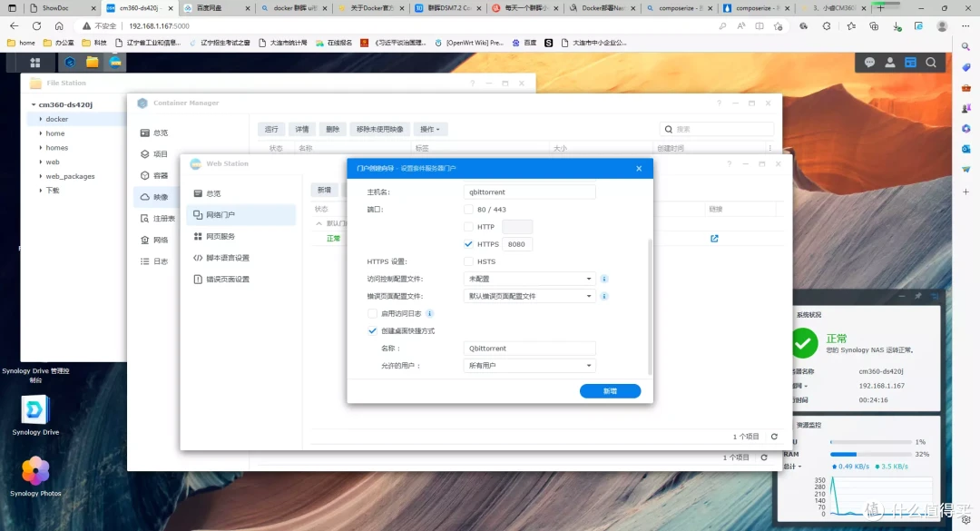Refresh Web Station portal list
The height and width of the screenshot is (531, 980).
(x=774, y=437)
